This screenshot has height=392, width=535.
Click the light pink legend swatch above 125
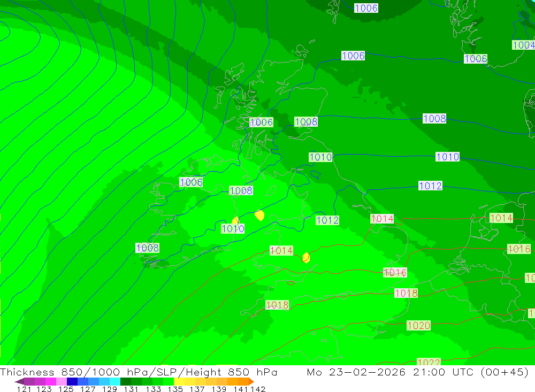60,381
